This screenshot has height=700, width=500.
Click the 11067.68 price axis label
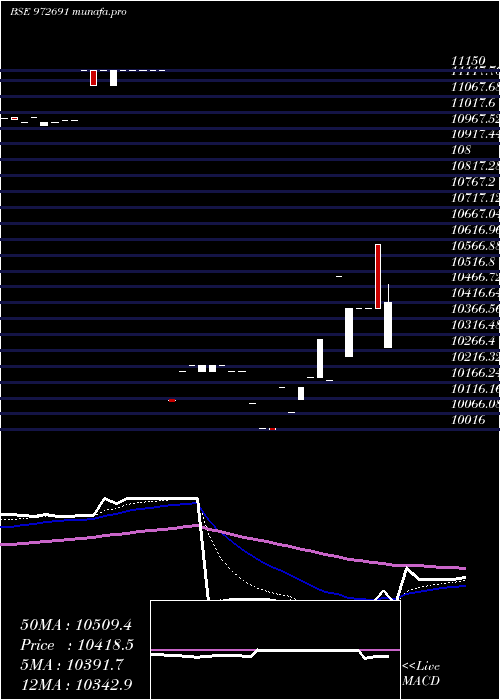[x=475, y=86]
